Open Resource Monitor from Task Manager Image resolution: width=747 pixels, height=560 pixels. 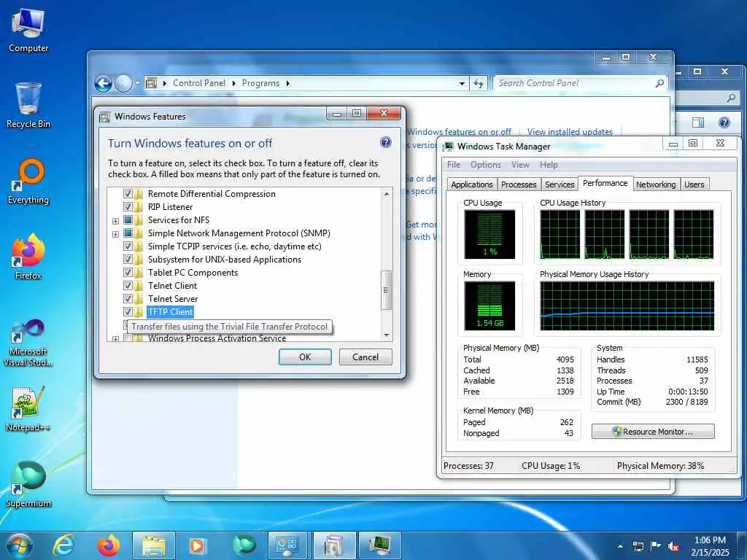click(653, 432)
